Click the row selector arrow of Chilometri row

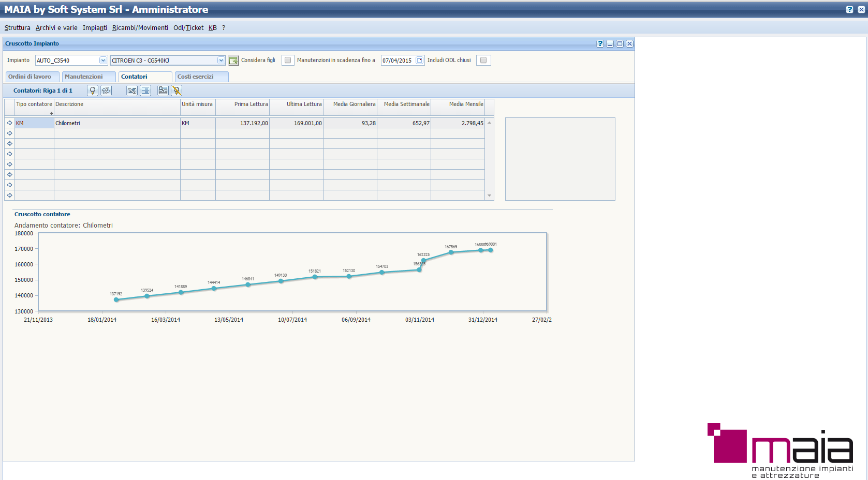click(9, 123)
